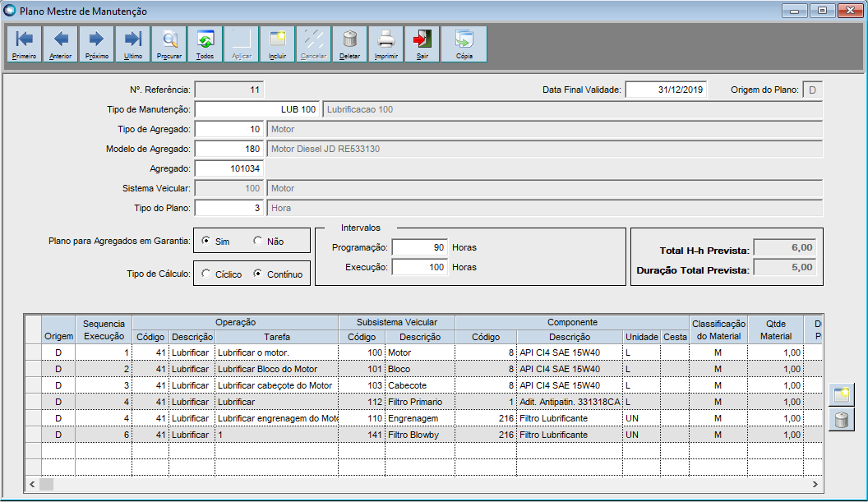Select Sim for Agregados em Garantia
Screen dimensions: 868x502
click(205, 242)
